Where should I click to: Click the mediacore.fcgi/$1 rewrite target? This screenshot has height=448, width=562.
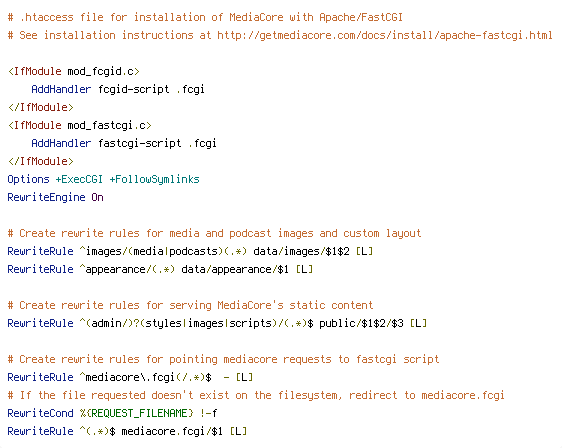click(172, 431)
